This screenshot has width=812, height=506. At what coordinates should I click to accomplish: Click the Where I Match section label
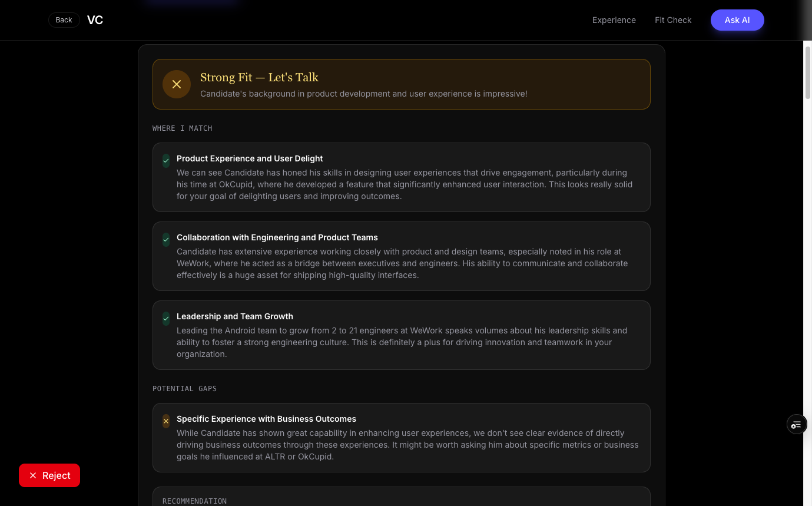pos(183,128)
